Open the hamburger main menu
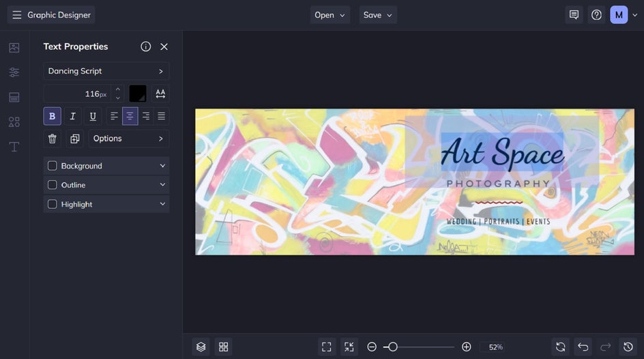Image resolution: width=644 pixels, height=359 pixels. (x=17, y=15)
